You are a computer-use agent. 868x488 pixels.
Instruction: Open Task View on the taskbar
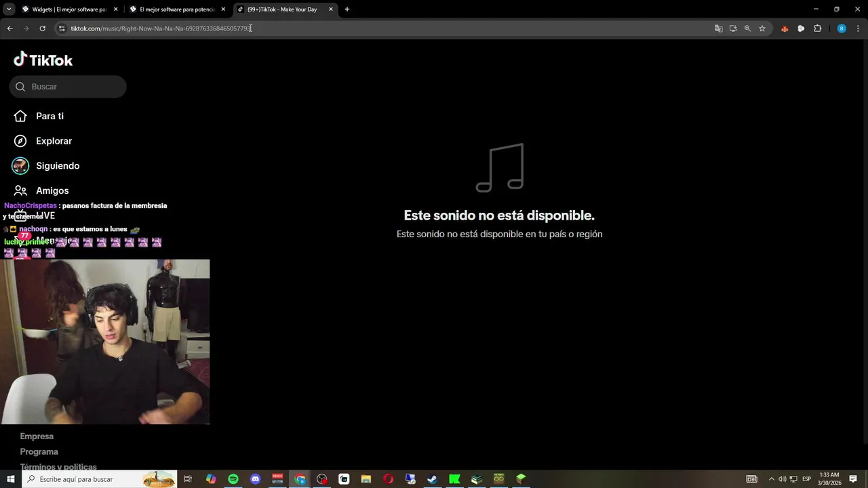click(x=188, y=479)
